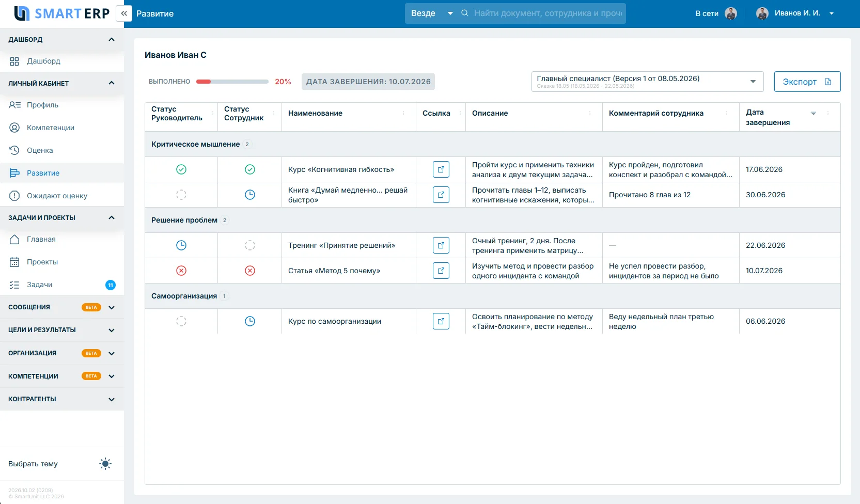The image size is (860, 504).
Task: Open link for Книга «Думай медленно… решай быстро»
Action: tap(441, 195)
